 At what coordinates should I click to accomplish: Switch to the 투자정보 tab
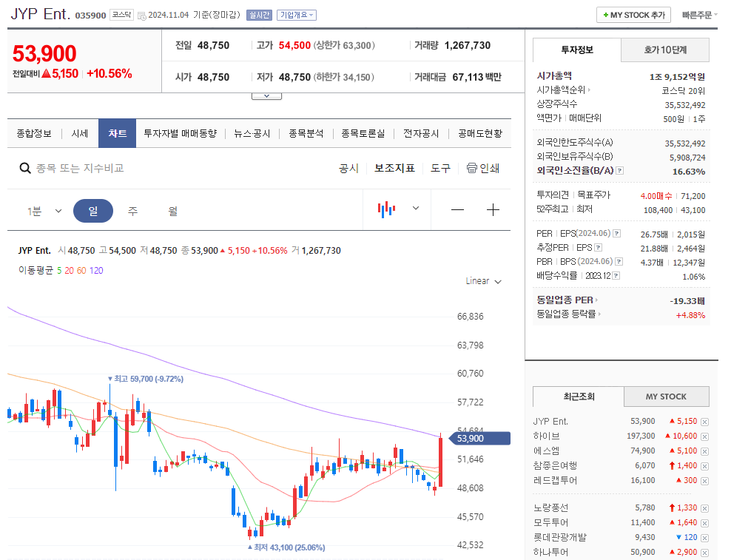(577, 50)
